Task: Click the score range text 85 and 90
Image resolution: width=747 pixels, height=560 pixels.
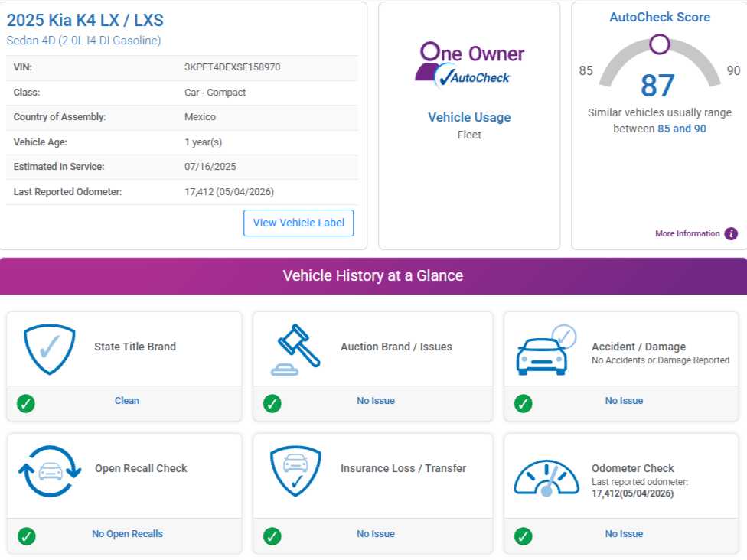Action: [682, 129]
